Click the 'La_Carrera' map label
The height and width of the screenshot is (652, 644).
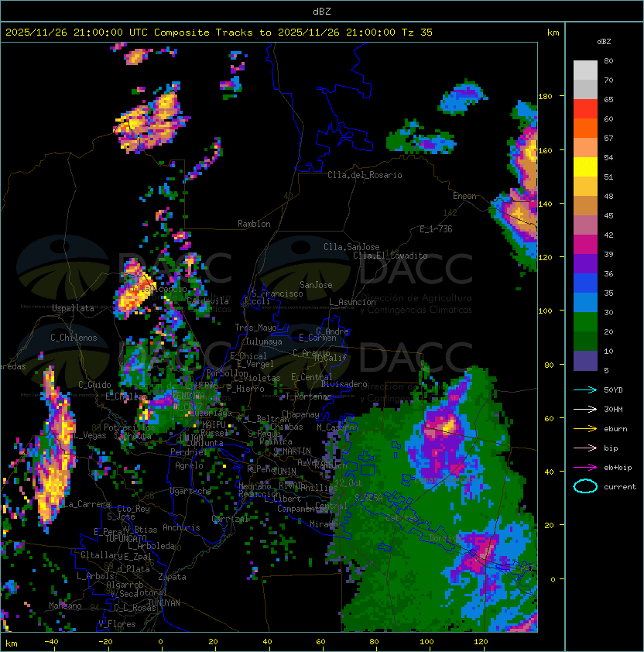point(87,504)
